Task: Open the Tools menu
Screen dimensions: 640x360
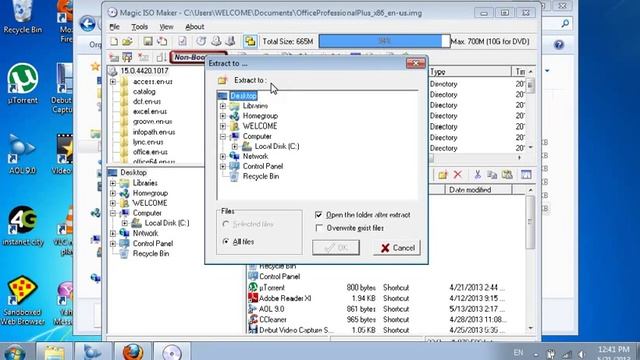Action: tap(140, 27)
